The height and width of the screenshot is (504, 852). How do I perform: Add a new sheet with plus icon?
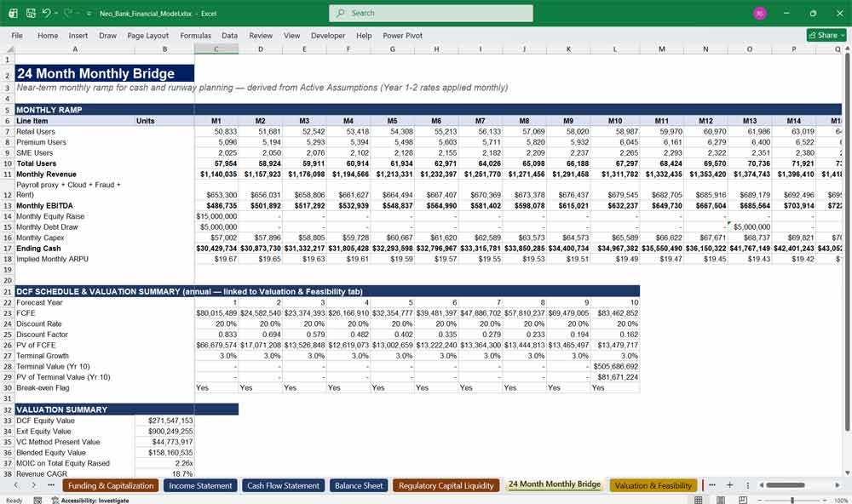pyautogui.click(x=730, y=485)
